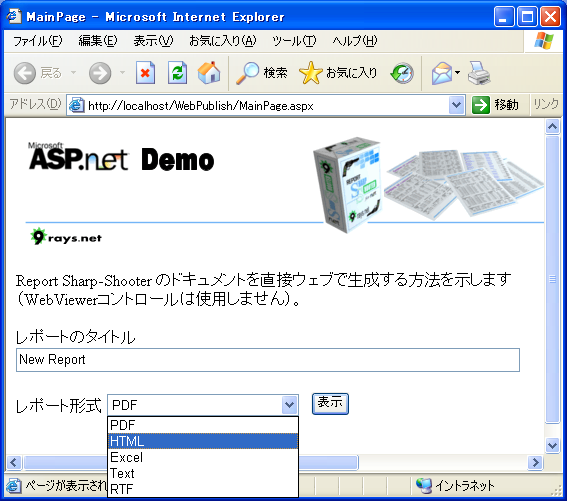Stop page loading with red X icon
This screenshot has width=567, height=501.
click(x=145, y=73)
